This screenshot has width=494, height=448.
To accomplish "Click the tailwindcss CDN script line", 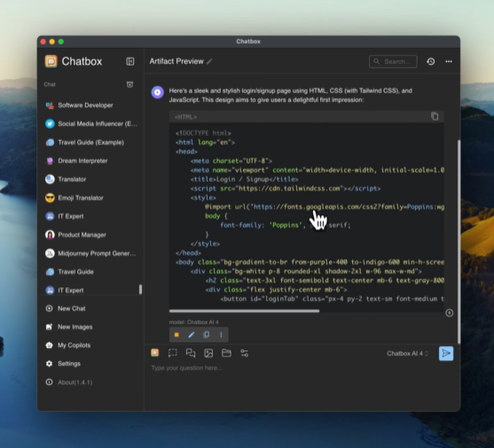I will [286, 188].
